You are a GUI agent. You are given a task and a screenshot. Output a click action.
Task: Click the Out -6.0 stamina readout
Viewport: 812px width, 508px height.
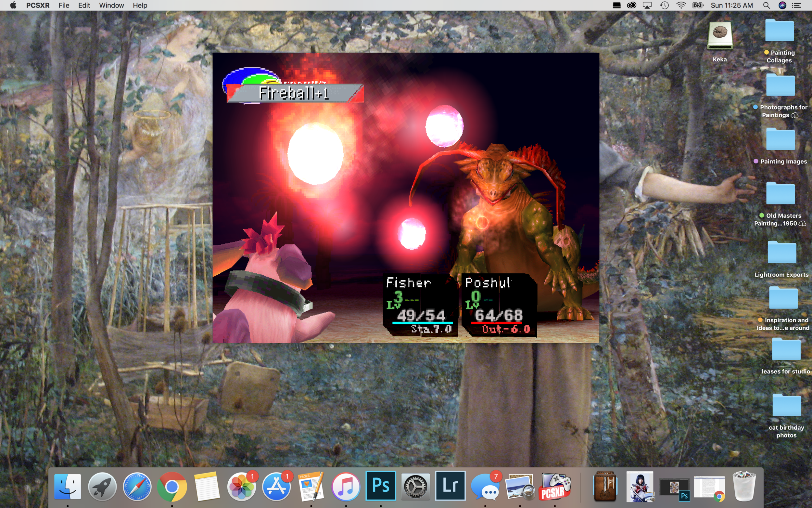pos(506,329)
